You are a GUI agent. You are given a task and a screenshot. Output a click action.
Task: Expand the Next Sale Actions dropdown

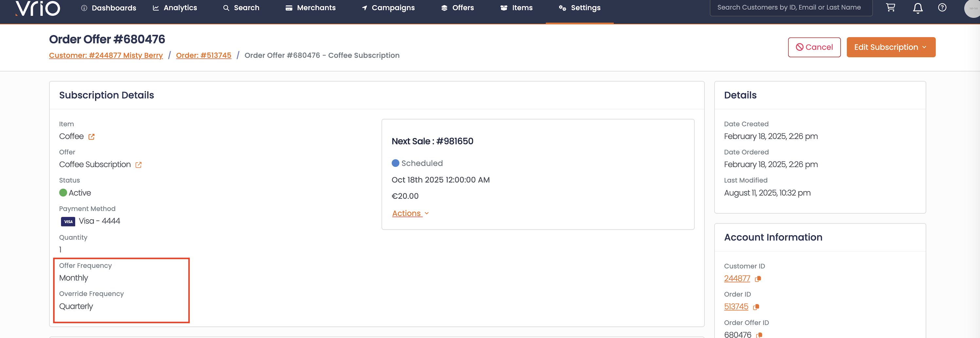tap(410, 213)
